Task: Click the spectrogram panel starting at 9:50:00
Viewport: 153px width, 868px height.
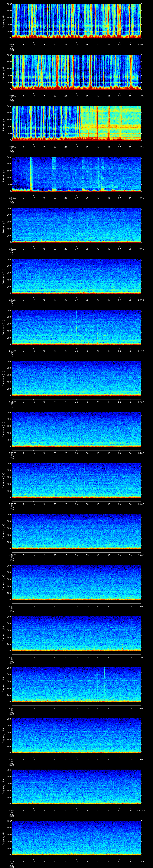Action: pyautogui.click(x=77, y=327)
